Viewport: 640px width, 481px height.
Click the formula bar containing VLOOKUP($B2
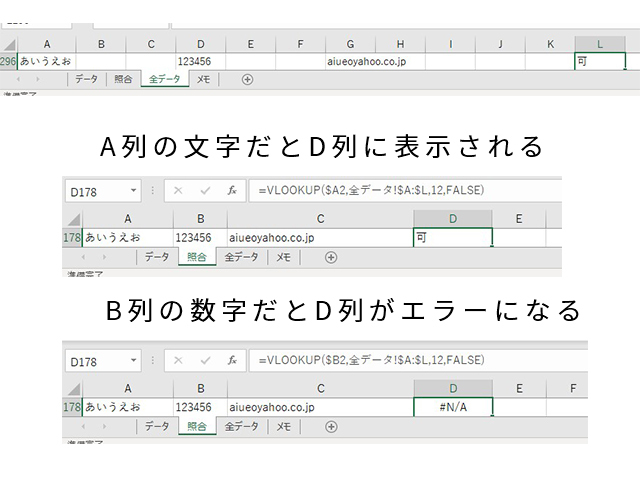click(x=400, y=359)
